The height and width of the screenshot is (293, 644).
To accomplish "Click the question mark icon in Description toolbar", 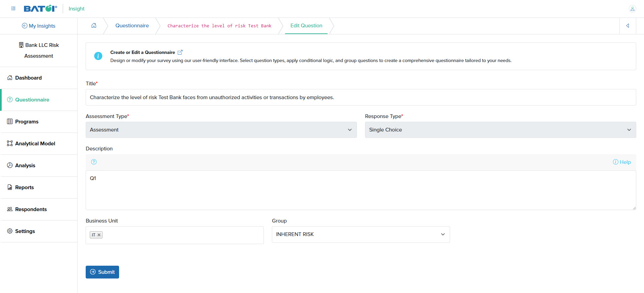I will tap(94, 162).
